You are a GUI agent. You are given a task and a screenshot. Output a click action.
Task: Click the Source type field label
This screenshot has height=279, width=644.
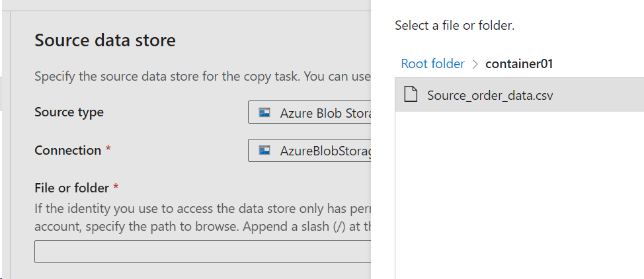69,112
